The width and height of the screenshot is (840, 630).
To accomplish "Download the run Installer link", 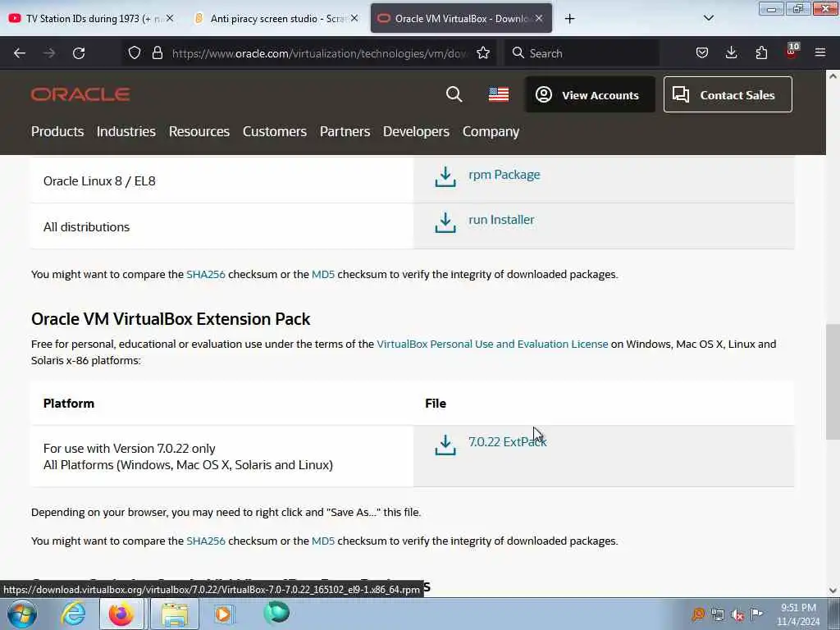I will coord(501,220).
